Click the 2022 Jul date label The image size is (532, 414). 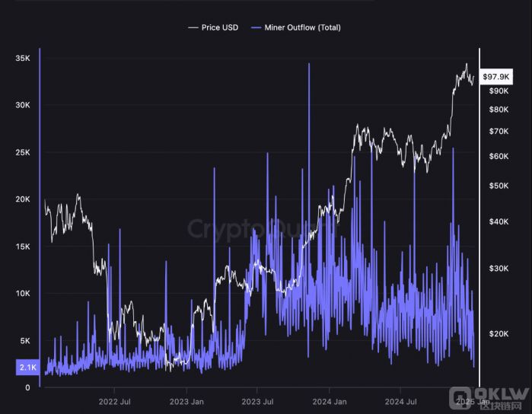pyautogui.click(x=114, y=402)
